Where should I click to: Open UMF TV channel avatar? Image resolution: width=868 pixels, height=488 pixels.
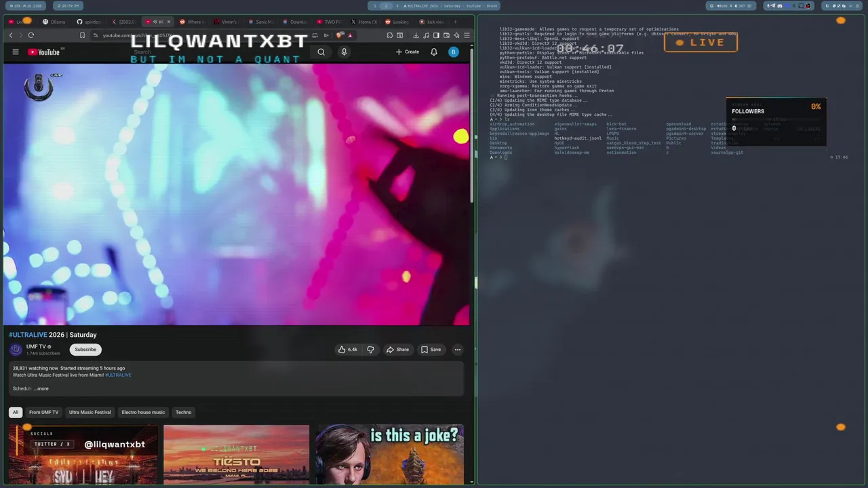[x=16, y=350]
